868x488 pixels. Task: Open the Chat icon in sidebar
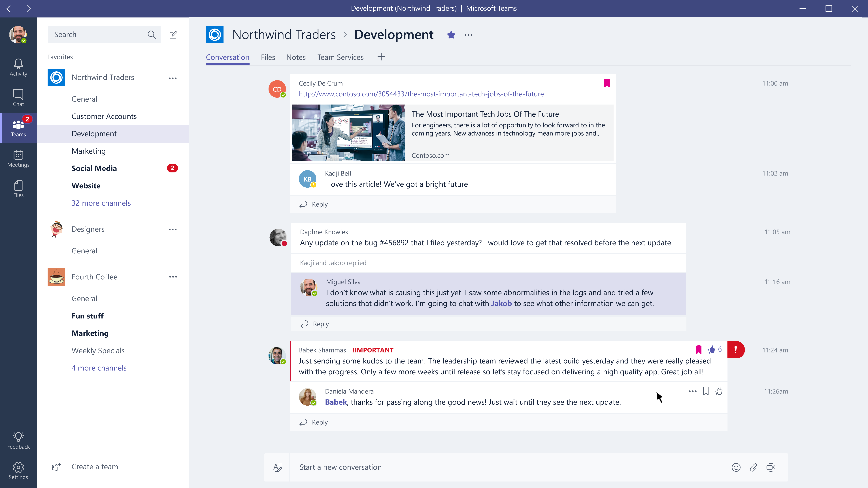tap(18, 97)
